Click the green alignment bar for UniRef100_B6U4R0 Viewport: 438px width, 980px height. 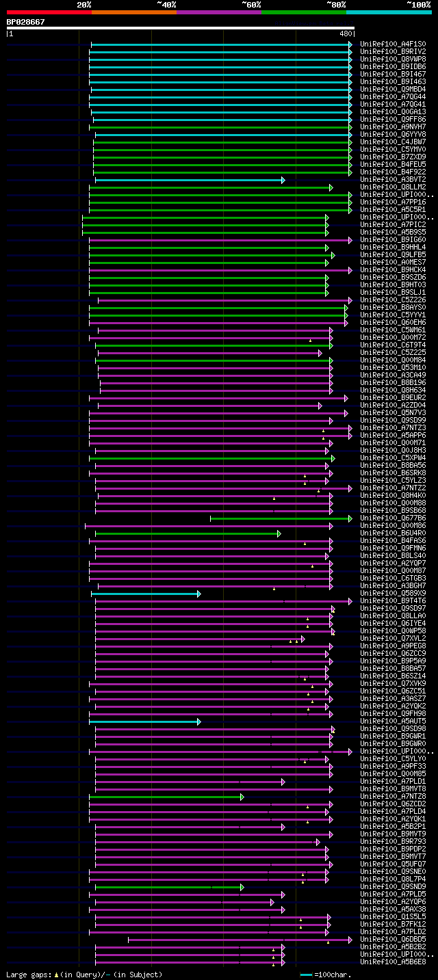188,533
